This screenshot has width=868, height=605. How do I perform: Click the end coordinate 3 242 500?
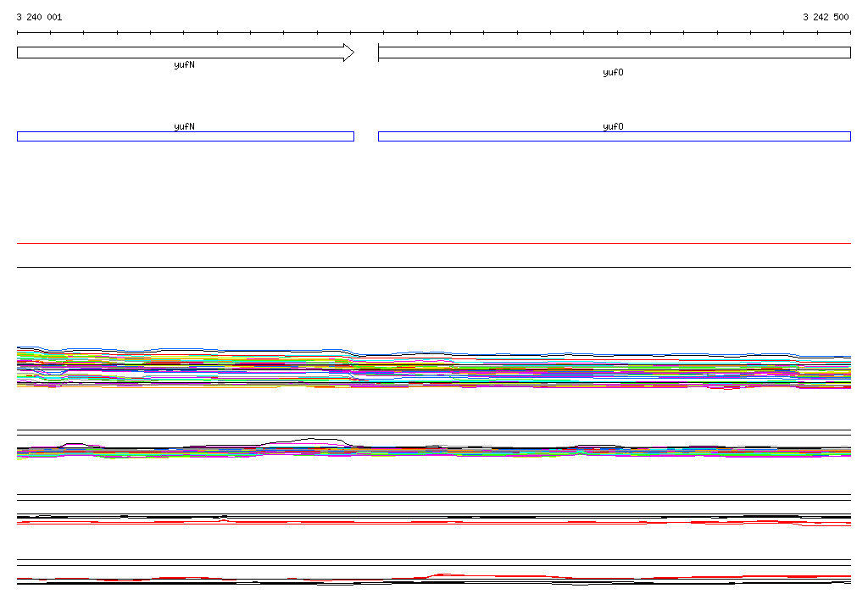(x=826, y=17)
